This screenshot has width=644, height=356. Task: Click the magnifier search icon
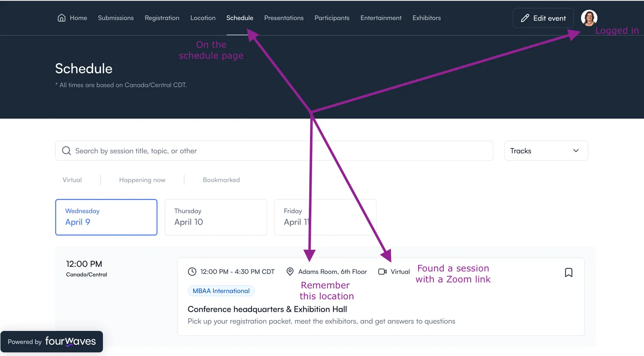pos(66,151)
